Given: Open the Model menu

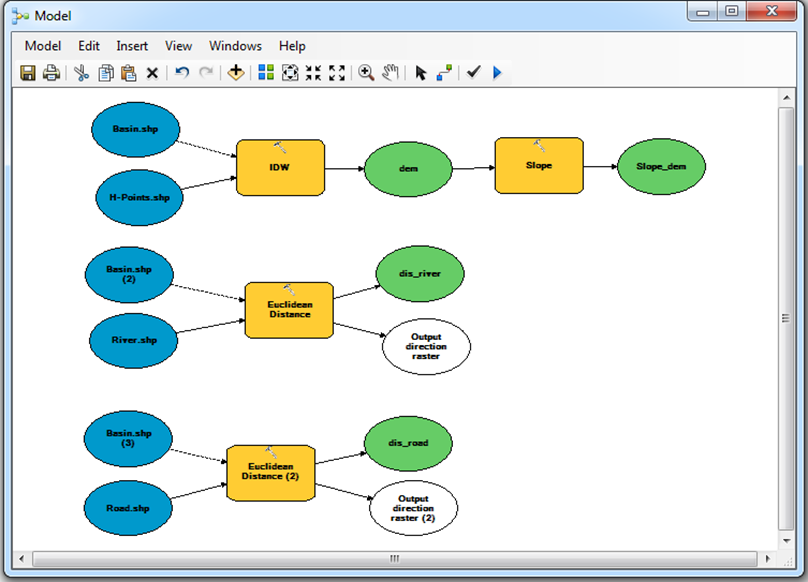Looking at the screenshot, I should pyautogui.click(x=43, y=46).
